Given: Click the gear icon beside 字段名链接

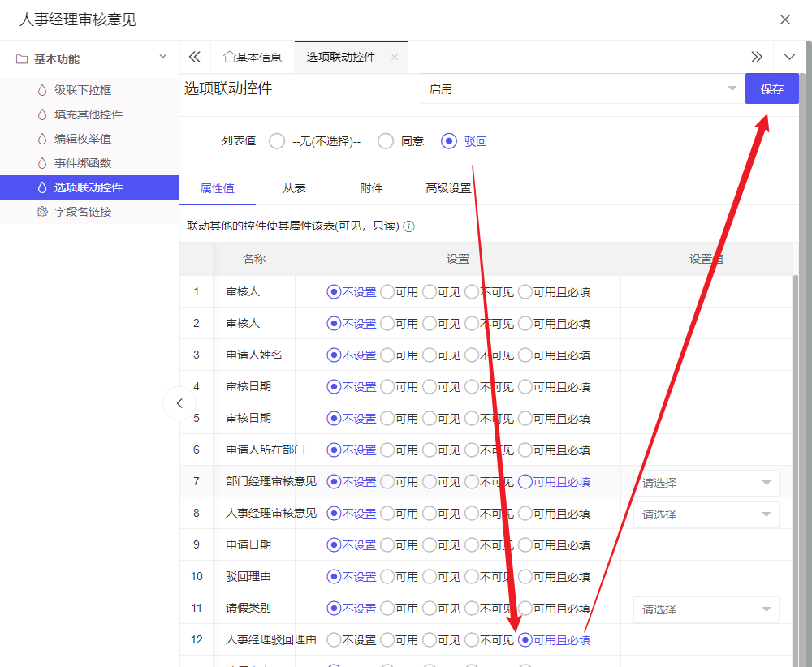Looking at the screenshot, I should point(42,212).
